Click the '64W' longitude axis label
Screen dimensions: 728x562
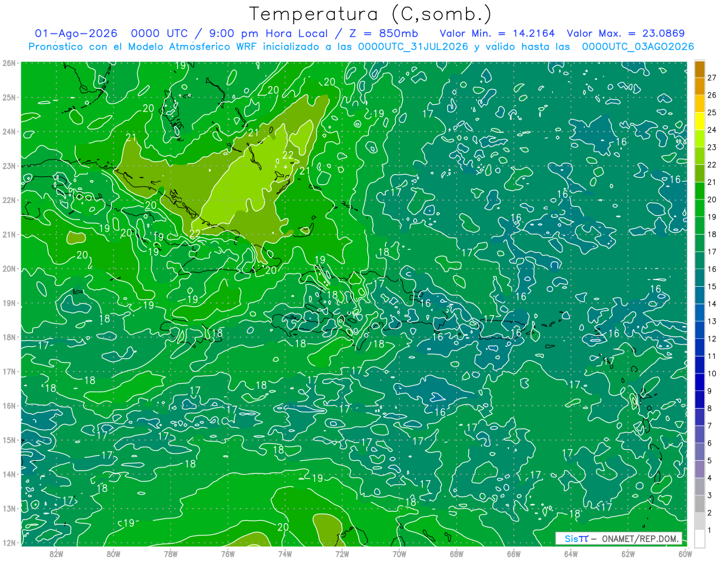[571, 554]
